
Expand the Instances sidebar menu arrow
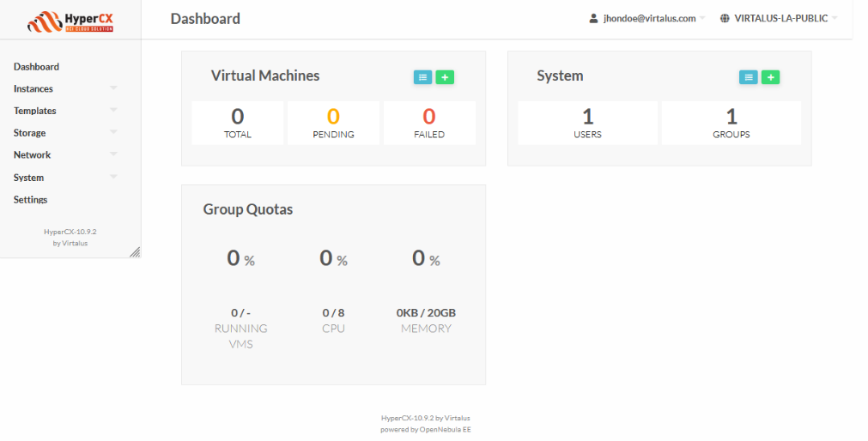113,88
